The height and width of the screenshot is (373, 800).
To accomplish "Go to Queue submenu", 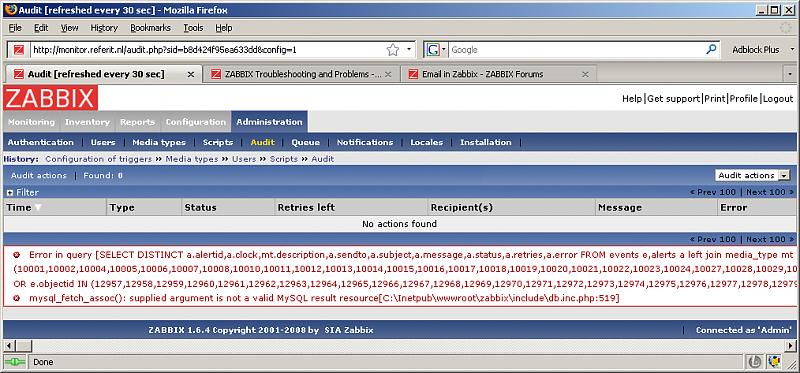I will click(306, 142).
